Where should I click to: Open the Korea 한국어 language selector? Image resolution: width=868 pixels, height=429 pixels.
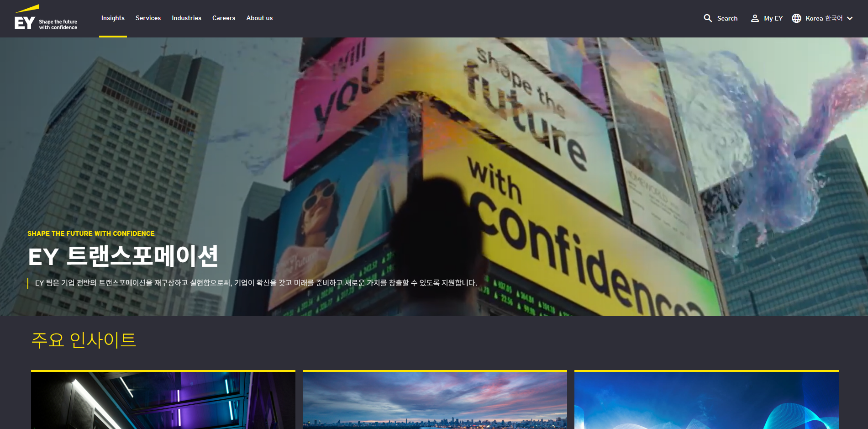pos(824,18)
